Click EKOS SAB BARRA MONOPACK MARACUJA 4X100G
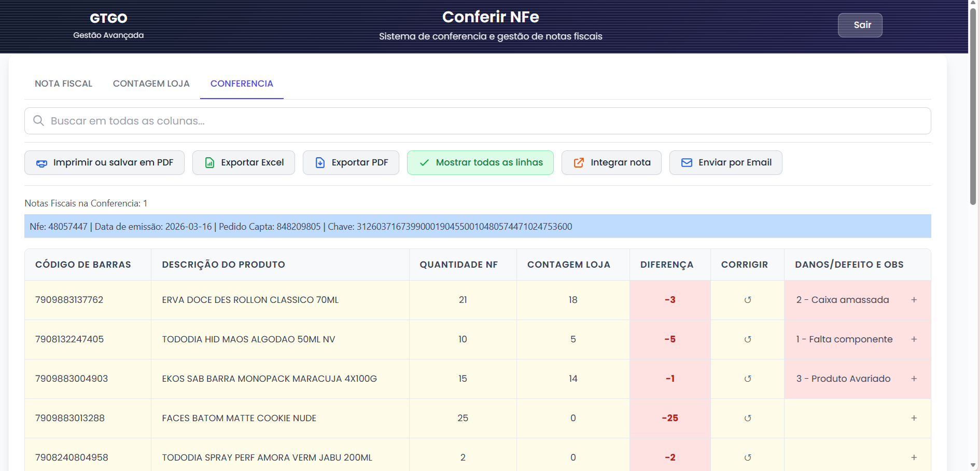The image size is (980, 471). (x=270, y=379)
